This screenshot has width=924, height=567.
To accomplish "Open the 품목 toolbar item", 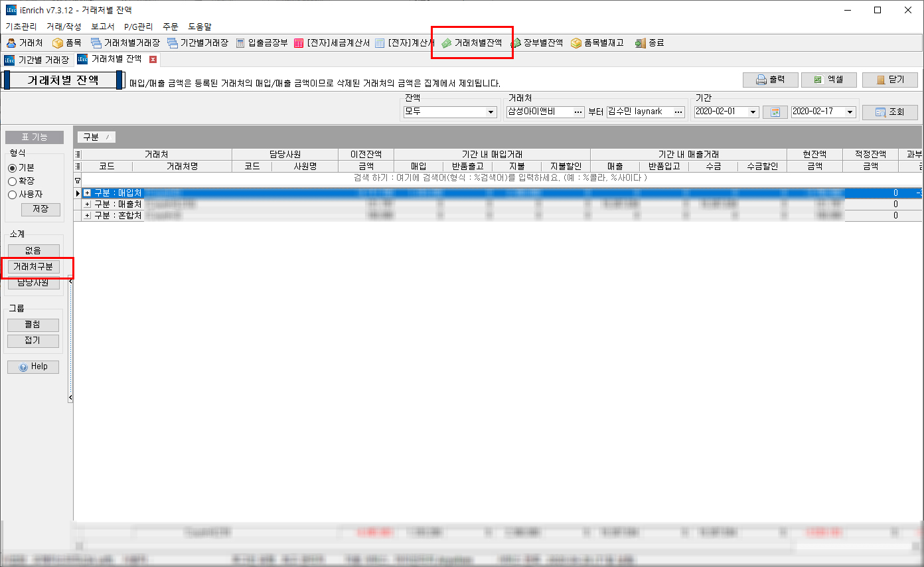I will (66, 42).
